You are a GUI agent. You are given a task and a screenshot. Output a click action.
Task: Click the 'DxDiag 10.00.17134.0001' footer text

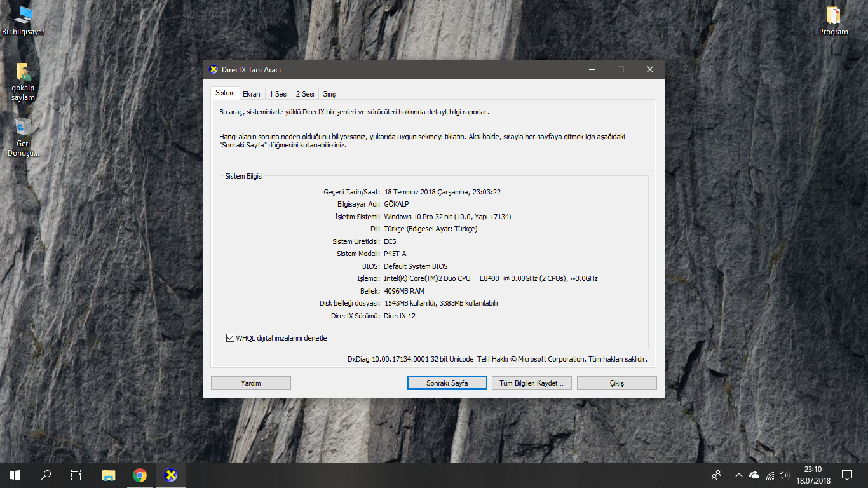point(498,359)
